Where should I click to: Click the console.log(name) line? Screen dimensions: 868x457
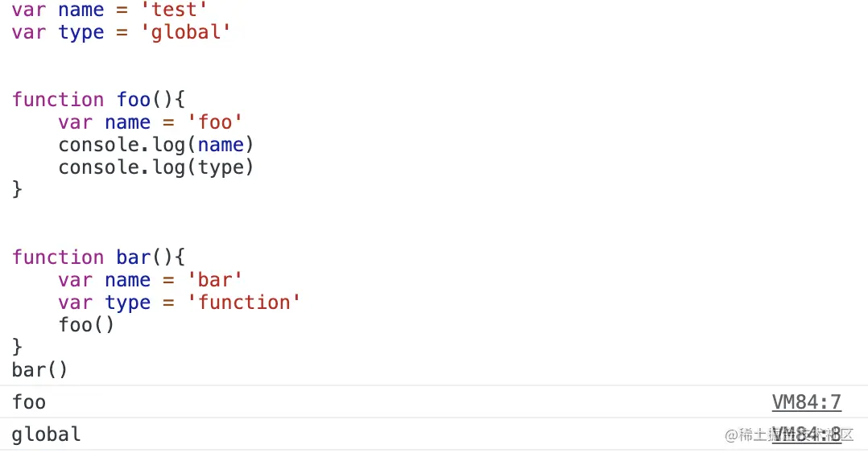click(156, 145)
